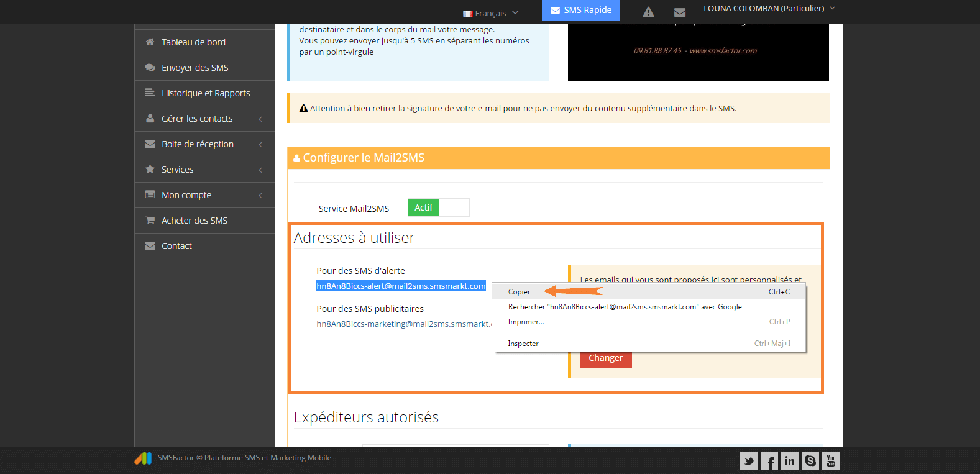Screen dimensions: 980x474
Task: Select Inspecter in the context menu
Action: click(523, 344)
